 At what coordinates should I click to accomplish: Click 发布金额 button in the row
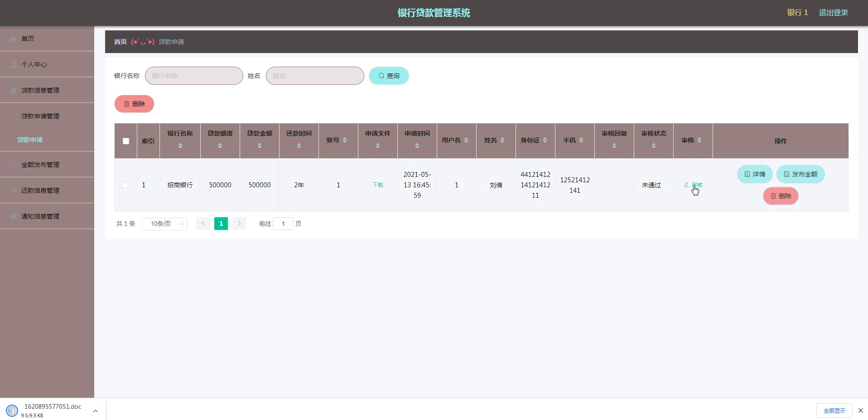tap(800, 174)
